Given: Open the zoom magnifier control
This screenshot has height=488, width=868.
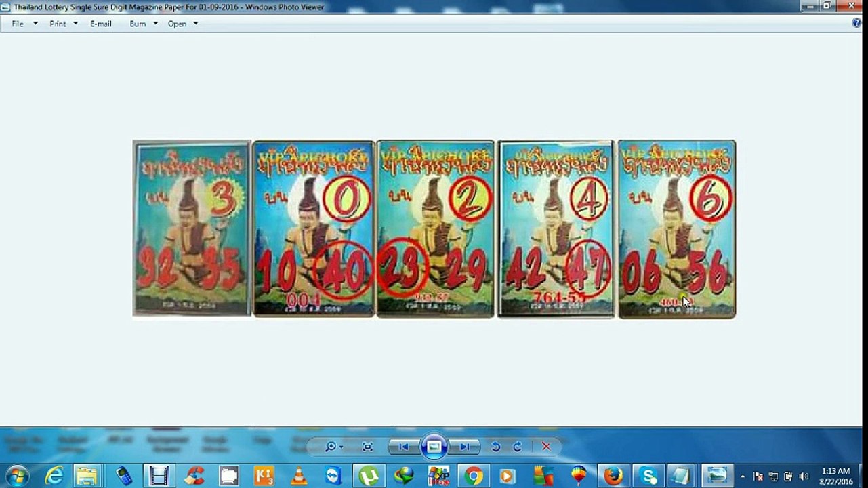Looking at the screenshot, I should (x=330, y=447).
